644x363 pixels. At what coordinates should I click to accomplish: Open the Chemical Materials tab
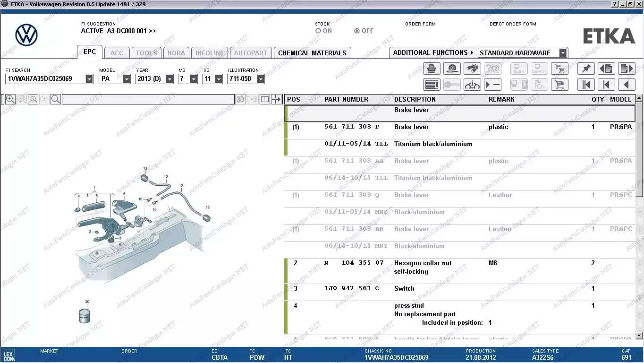point(312,53)
